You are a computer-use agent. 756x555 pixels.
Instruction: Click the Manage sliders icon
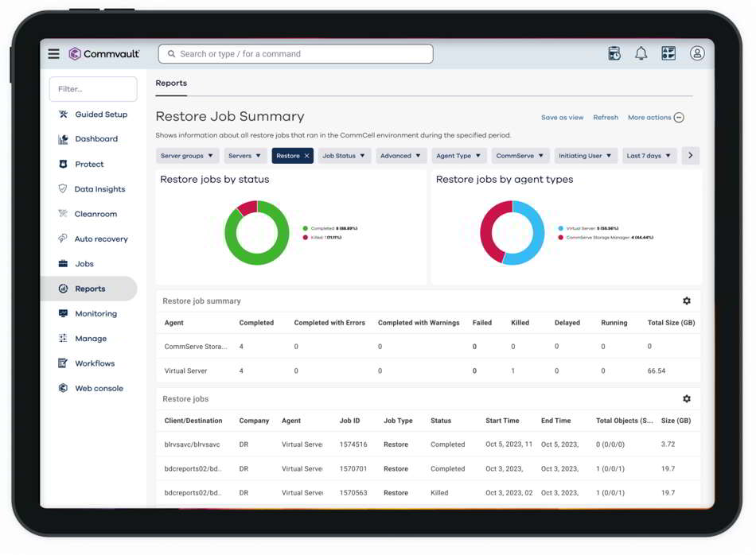coord(63,338)
